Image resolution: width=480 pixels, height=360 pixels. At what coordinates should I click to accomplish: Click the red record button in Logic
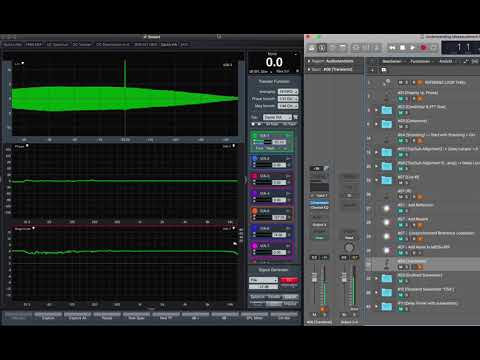click(x=423, y=48)
